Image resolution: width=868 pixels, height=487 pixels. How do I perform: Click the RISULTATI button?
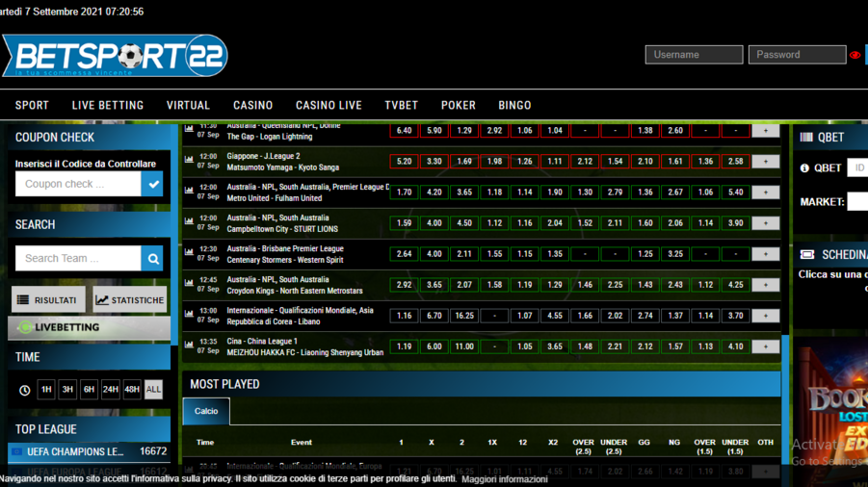click(48, 300)
